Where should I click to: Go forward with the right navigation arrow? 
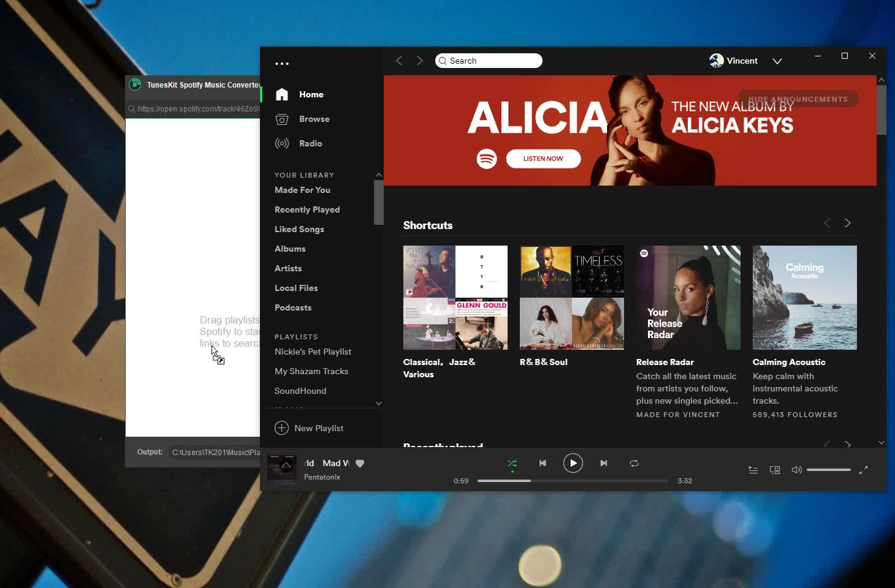(x=420, y=61)
